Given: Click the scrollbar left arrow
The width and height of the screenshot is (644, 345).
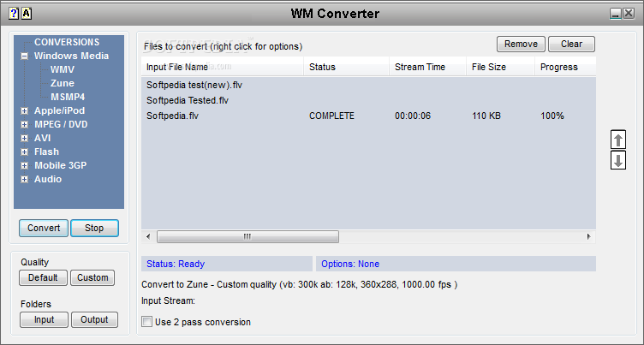Looking at the screenshot, I should coord(148,236).
